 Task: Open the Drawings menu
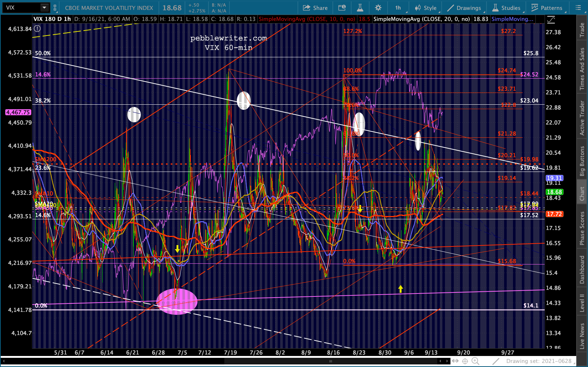coord(464,8)
